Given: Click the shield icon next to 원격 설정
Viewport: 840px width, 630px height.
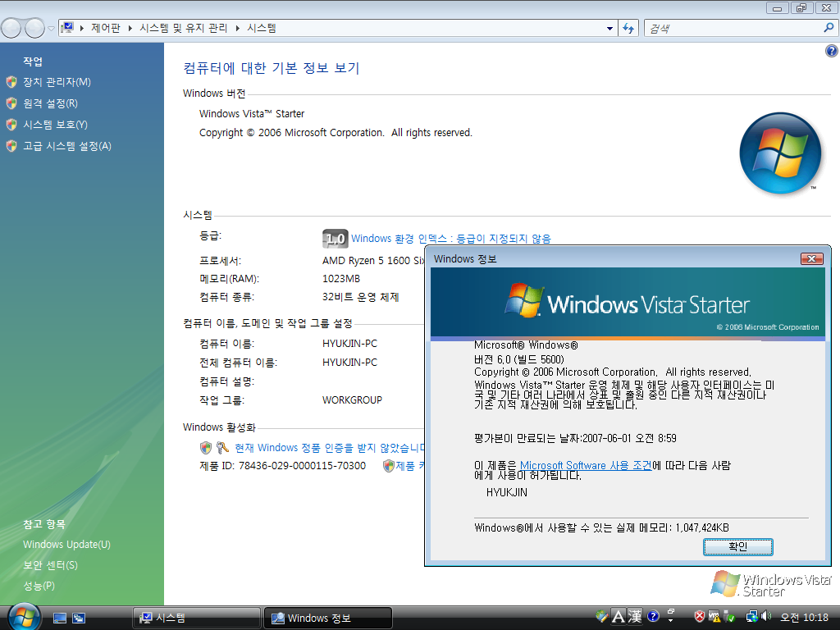Looking at the screenshot, I should point(11,103).
